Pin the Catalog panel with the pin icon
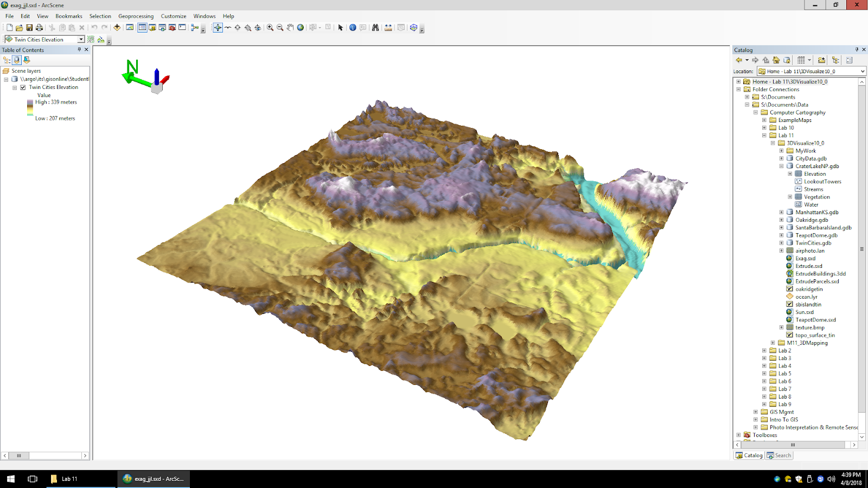Image resolution: width=868 pixels, height=488 pixels. click(x=857, y=49)
